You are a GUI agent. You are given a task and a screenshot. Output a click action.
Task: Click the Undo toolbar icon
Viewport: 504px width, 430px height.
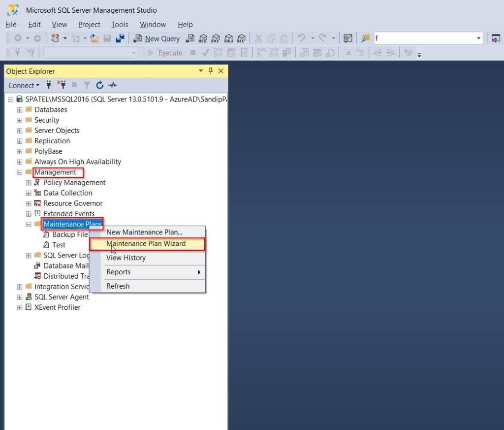coord(302,38)
